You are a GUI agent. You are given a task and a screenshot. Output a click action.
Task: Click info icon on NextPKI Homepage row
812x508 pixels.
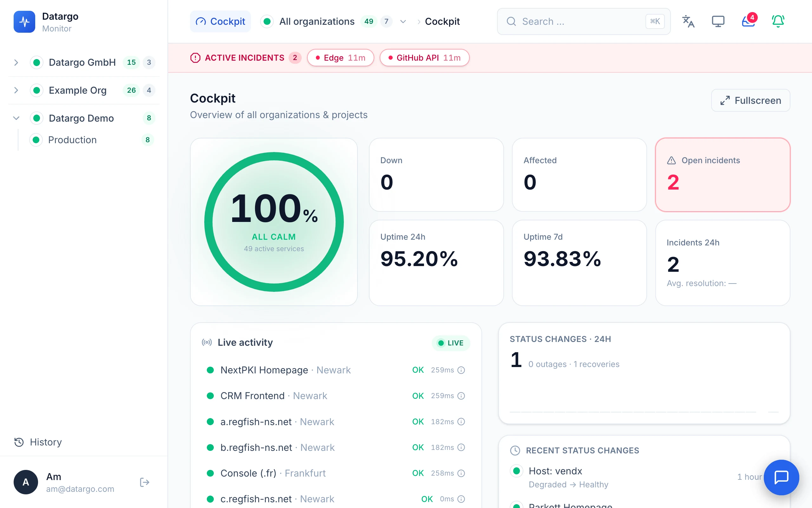(462, 370)
